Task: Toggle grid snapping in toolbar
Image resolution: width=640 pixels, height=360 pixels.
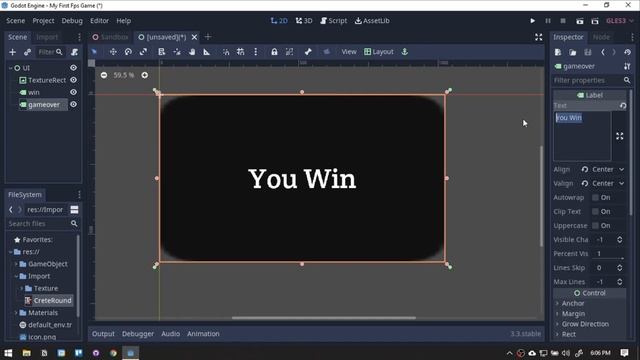Action: [241, 52]
